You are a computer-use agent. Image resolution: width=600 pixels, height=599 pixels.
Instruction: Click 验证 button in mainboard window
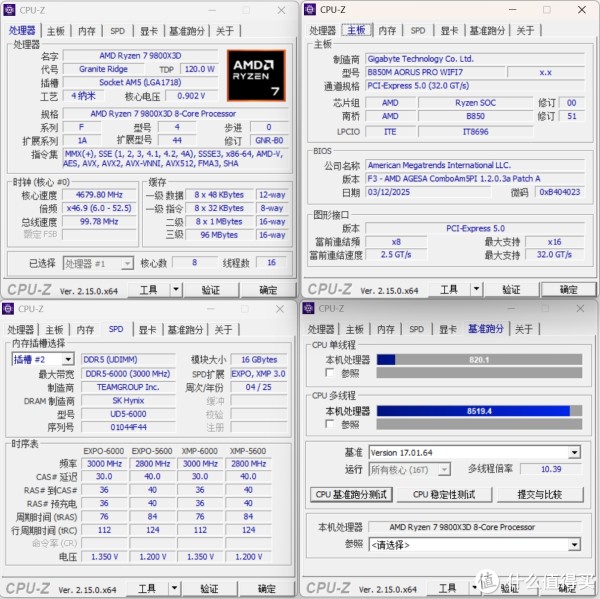tap(511, 290)
